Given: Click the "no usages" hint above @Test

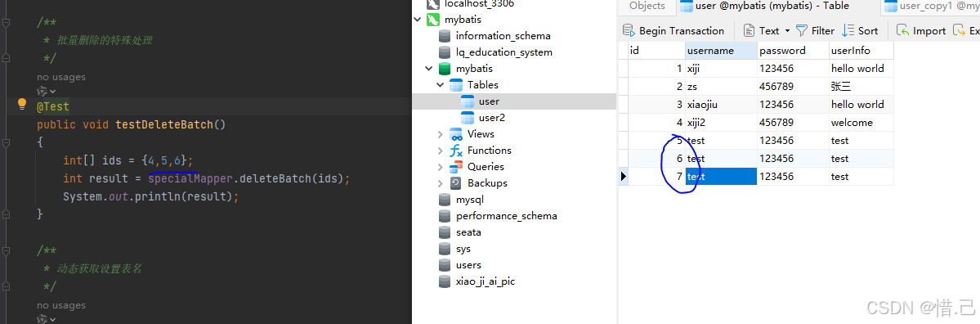Looking at the screenshot, I should [x=61, y=77].
